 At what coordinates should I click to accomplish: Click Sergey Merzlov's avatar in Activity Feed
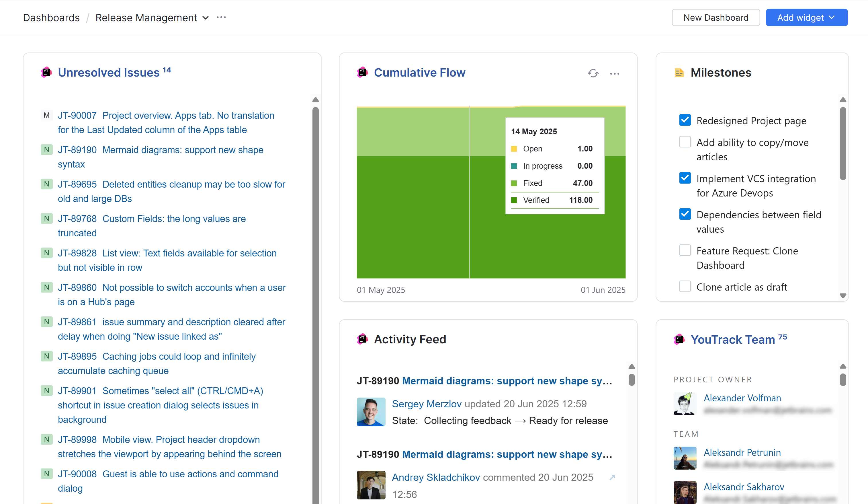(371, 412)
